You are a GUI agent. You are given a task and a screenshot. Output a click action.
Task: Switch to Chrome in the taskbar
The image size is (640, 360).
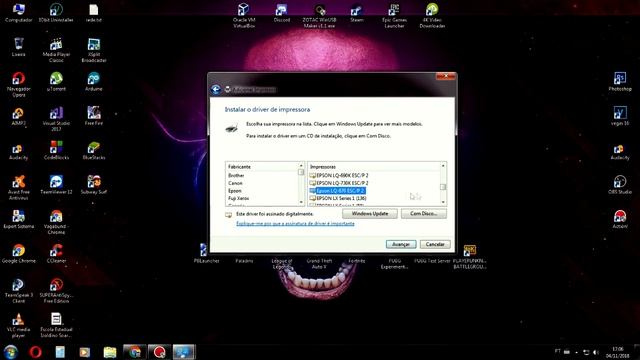pyautogui.click(x=135, y=352)
